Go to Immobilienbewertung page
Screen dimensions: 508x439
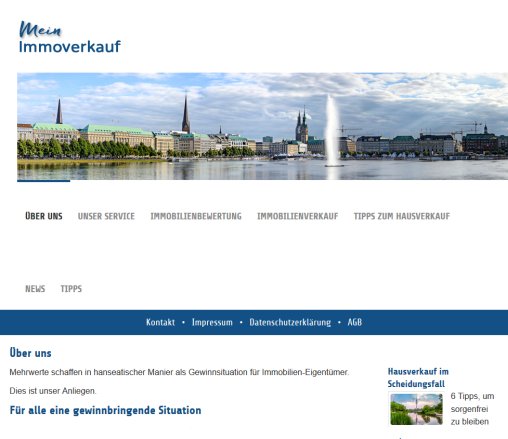point(196,216)
